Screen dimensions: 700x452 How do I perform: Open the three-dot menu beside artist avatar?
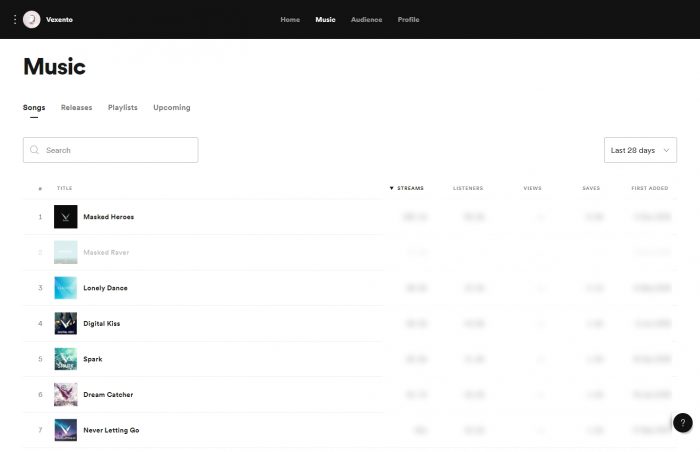pos(14,19)
